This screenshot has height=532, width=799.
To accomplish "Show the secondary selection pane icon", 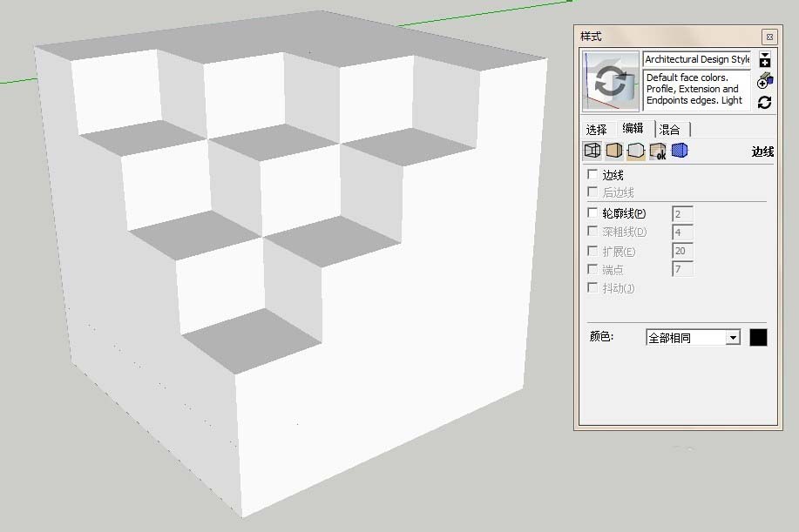I will (x=765, y=59).
